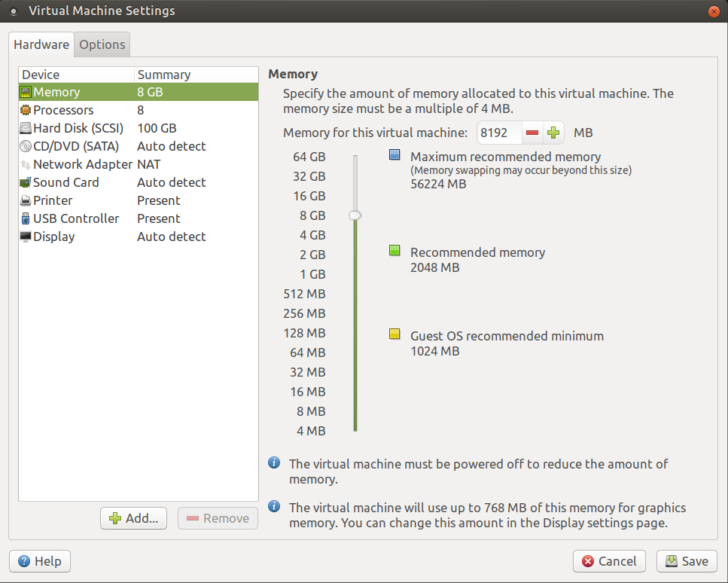This screenshot has width=728, height=583.
Task: Click the CD/DVD (SATA) disc icon
Action: 26,146
